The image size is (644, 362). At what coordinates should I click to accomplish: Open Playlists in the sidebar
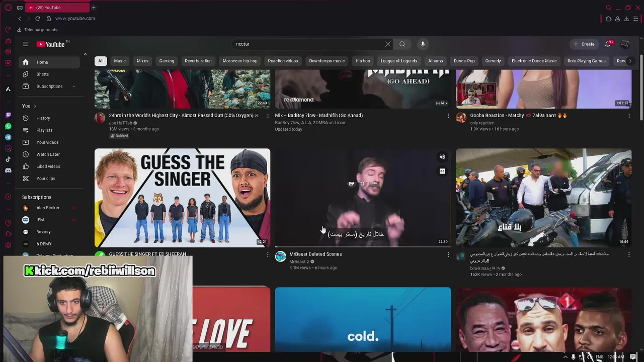[x=49, y=130]
